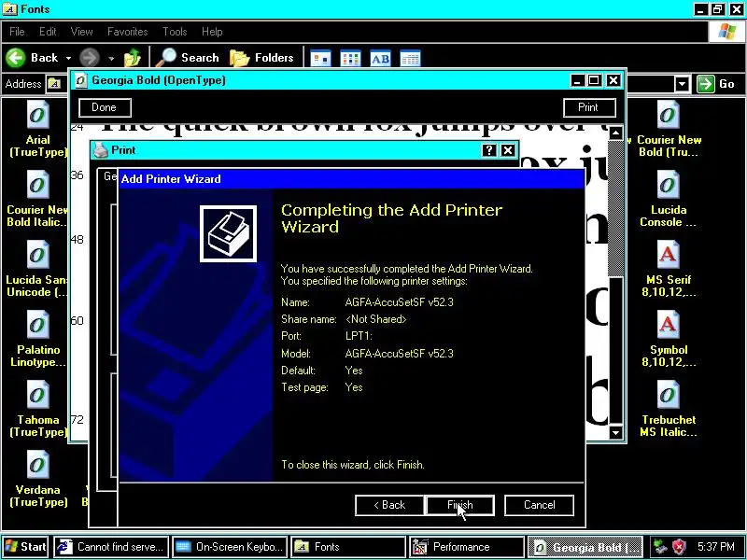Select the Trebuchet MS Italic font icon
Image resolution: width=747 pixels, height=560 pixels.
[x=668, y=394]
